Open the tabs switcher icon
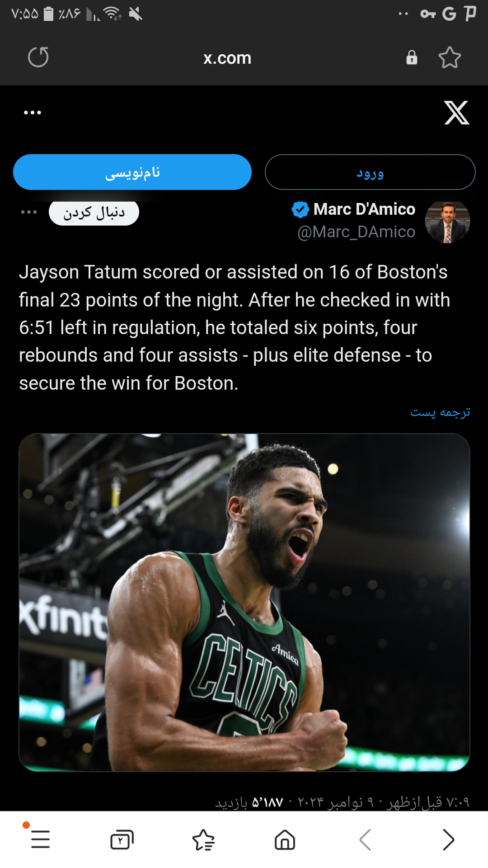 coord(122,840)
